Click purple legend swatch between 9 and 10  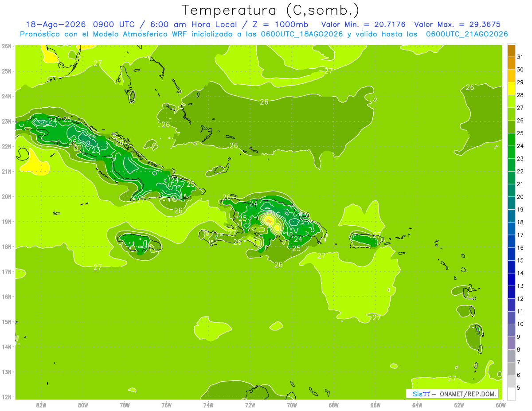pos(511,330)
